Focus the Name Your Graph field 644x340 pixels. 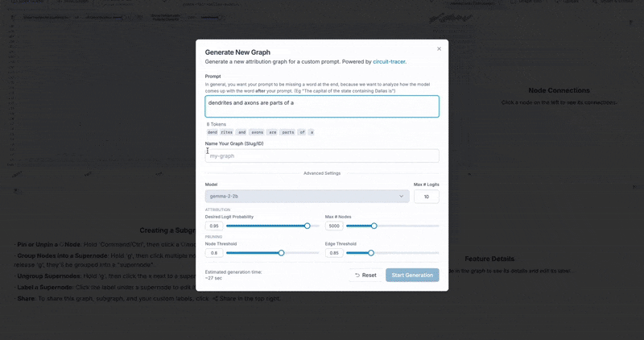322,155
